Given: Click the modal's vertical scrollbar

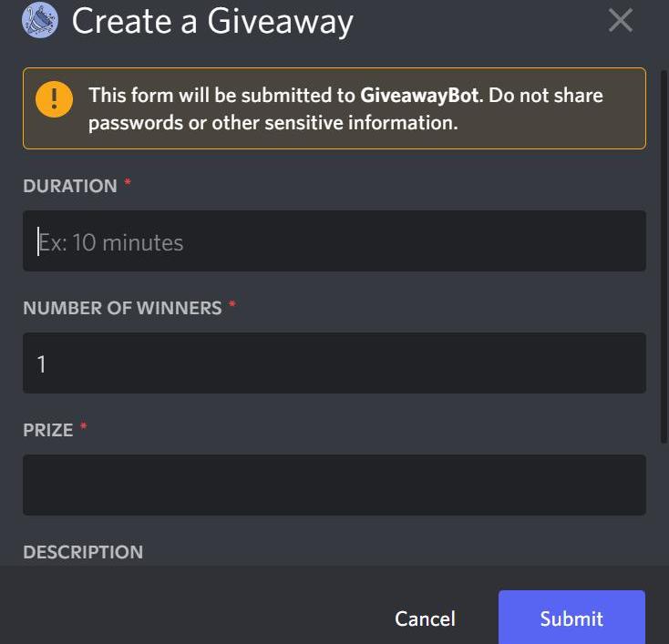Looking at the screenshot, I should tap(664, 257).
